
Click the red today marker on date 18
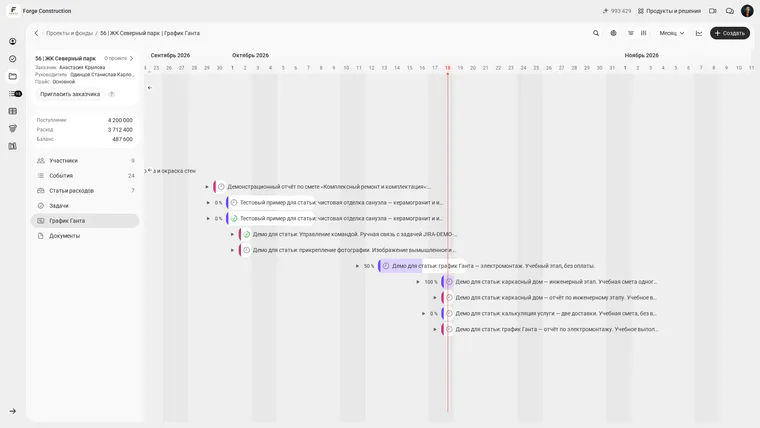point(447,68)
